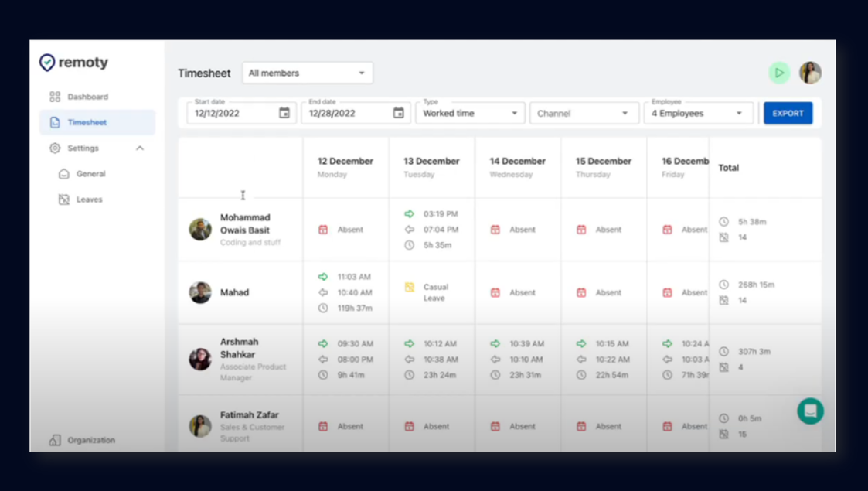Click the Casual Leave badge for Mahad
Viewport: 868px width, 491px height.
(431, 292)
